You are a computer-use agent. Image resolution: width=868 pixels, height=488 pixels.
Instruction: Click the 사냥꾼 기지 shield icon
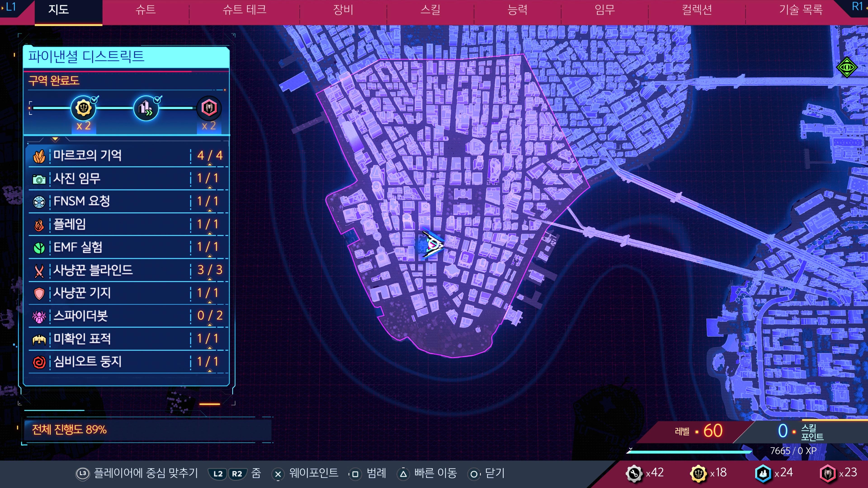click(x=39, y=293)
